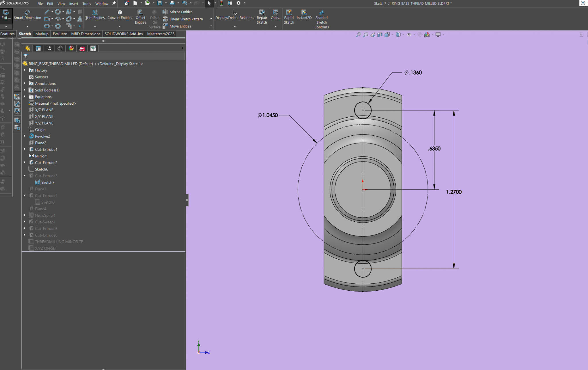Click Mirror Entities command
The width and height of the screenshot is (588, 370).
178,12
